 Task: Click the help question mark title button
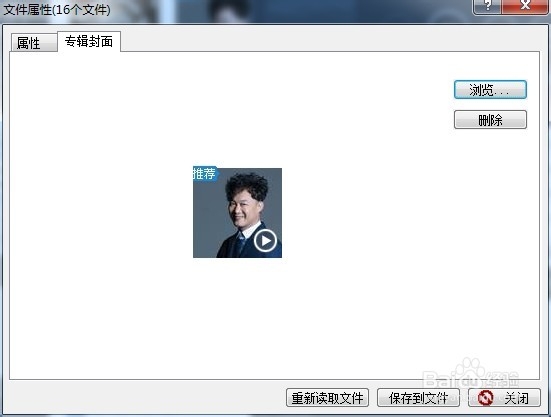[488, 6]
